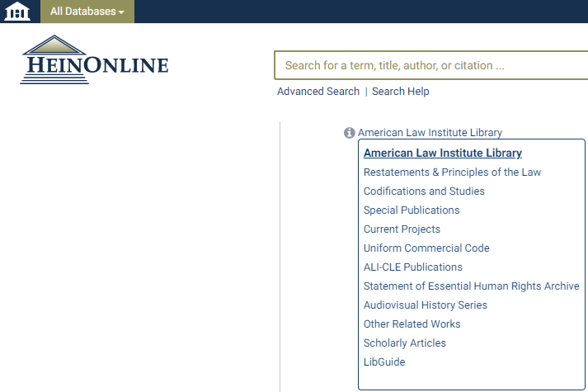Open Current Projects

pos(402,229)
